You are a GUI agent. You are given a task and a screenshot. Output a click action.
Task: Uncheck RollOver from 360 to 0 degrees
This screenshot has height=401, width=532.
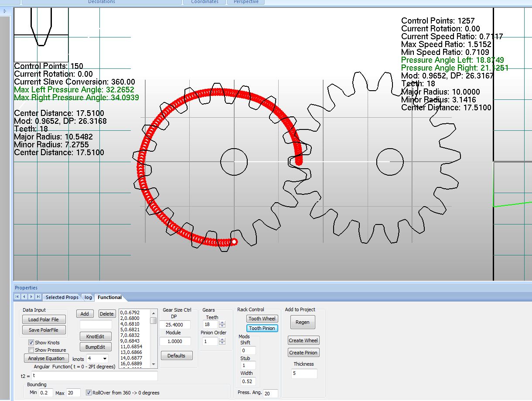pos(89,393)
